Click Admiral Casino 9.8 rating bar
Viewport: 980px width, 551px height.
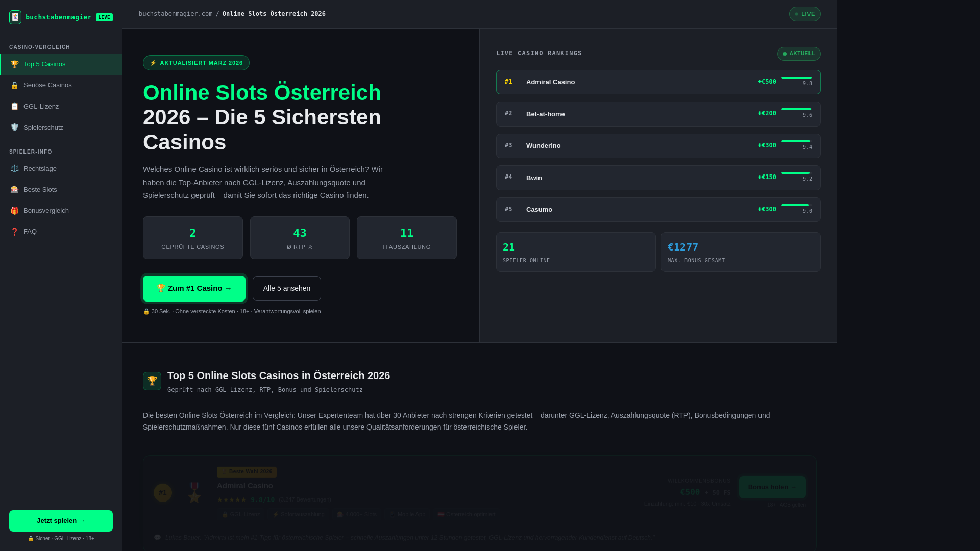(796, 78)
